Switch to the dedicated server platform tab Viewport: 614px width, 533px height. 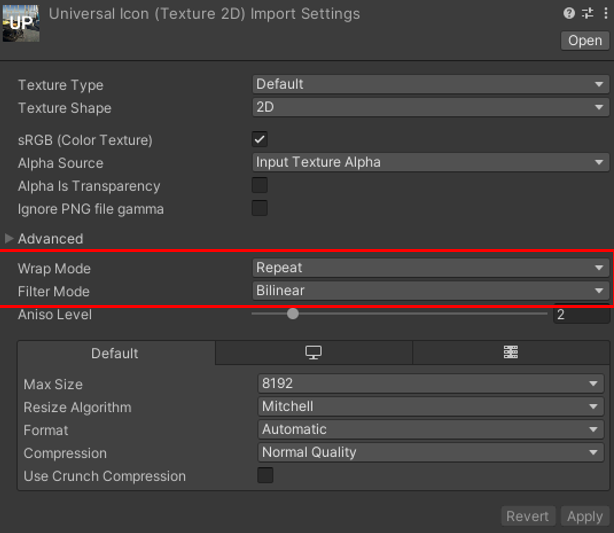(x=510, y=353)
